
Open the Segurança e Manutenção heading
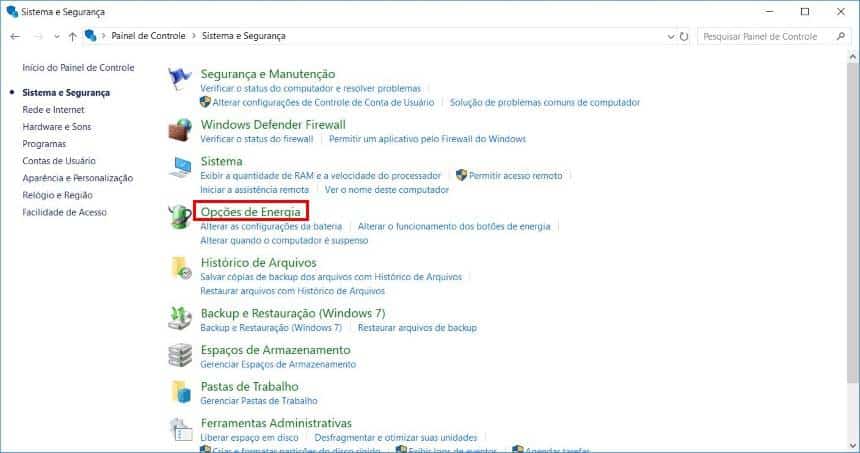268,73
